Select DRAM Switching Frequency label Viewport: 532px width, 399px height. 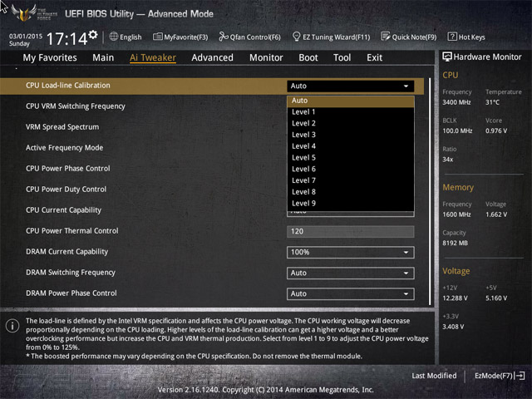[x=71, y=273]
